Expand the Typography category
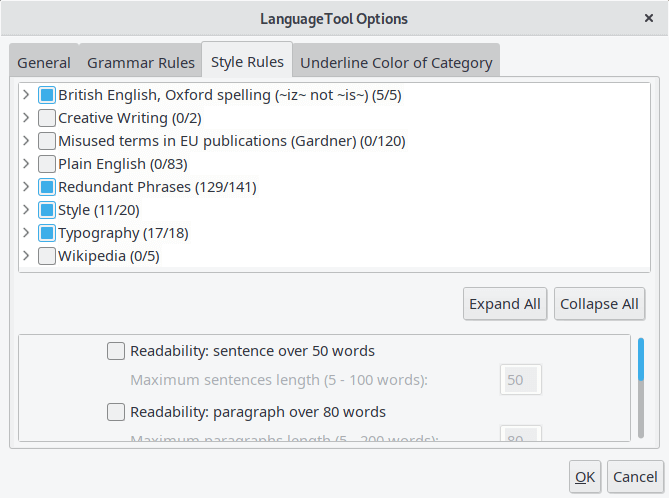This screenshot has height=498, width=669. [x=26, y=233]
